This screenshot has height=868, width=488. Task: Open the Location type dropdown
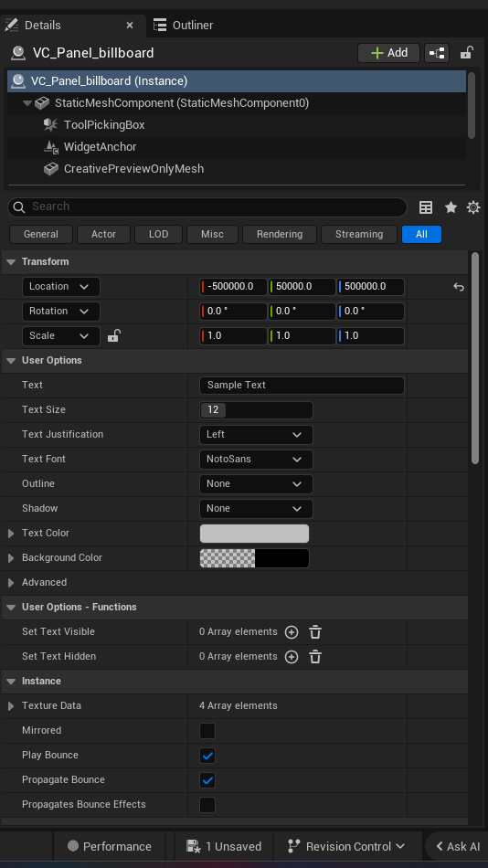tap(61, 287)
